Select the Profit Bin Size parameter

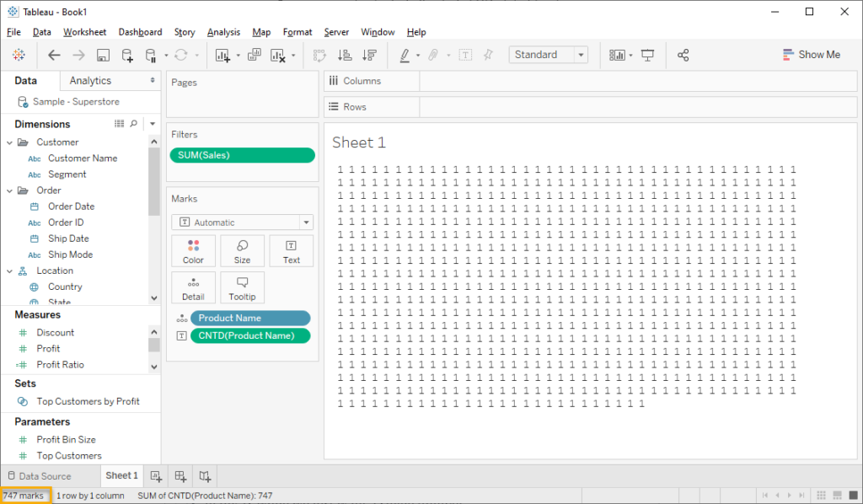pyautogui.click(x=66, y=440)
